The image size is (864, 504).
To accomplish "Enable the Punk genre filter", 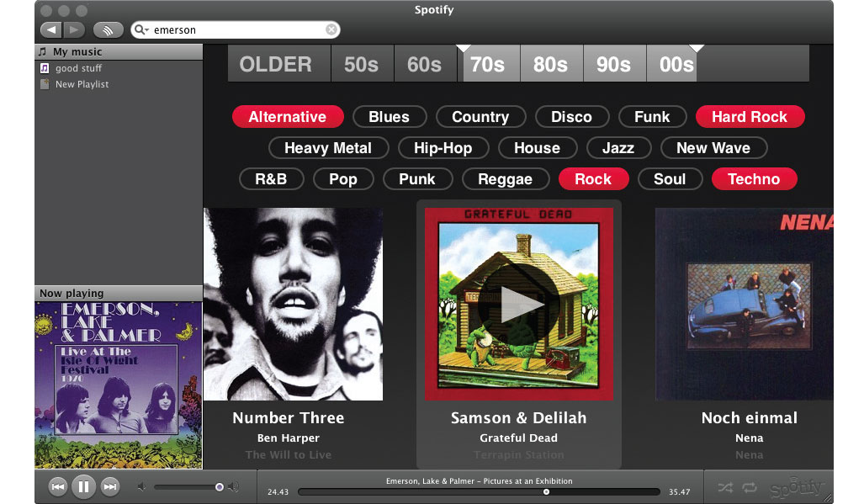I will coord(417,179).
